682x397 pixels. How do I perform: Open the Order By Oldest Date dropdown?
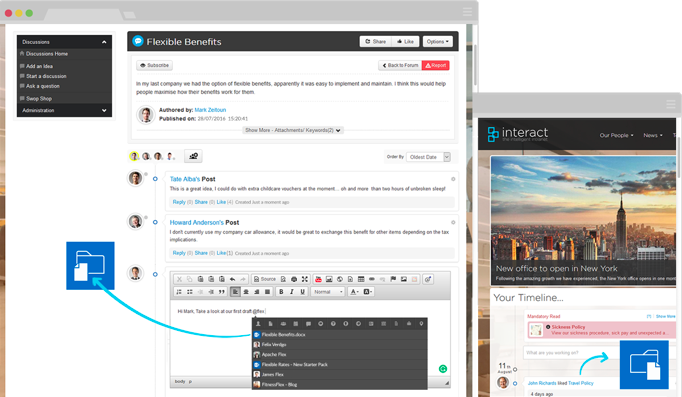point(428,157)
